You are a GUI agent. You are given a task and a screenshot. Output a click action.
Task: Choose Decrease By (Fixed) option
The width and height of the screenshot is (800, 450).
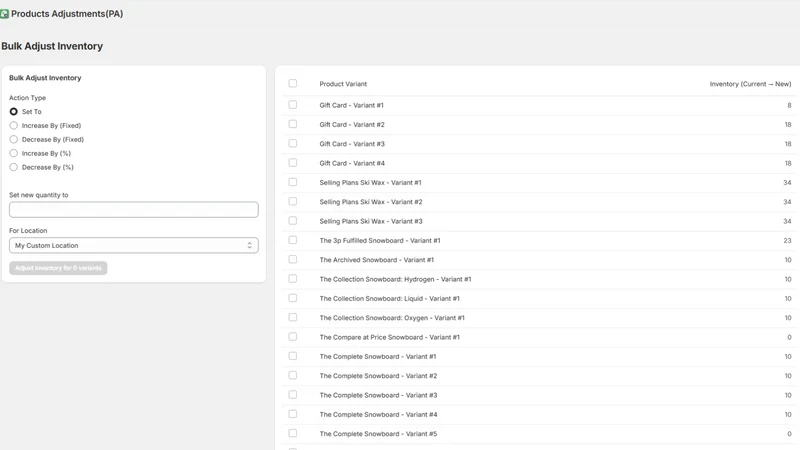[x=14, y=139]
